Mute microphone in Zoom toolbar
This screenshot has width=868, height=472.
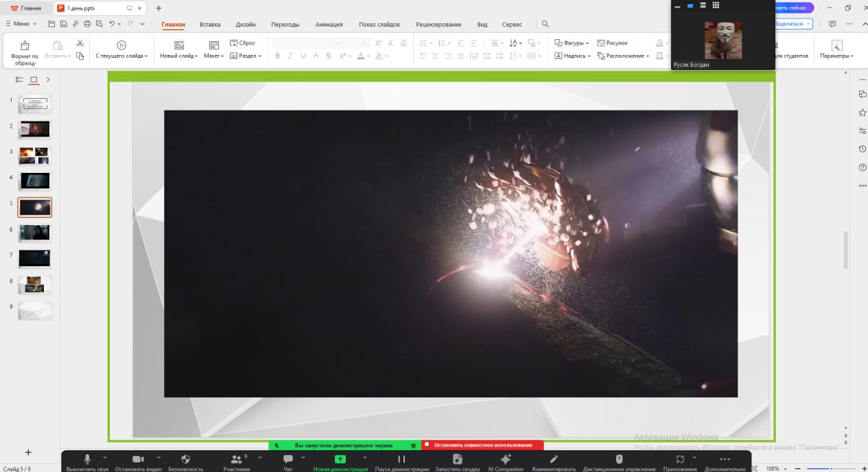pyautogui.click(x=87, y=460)
